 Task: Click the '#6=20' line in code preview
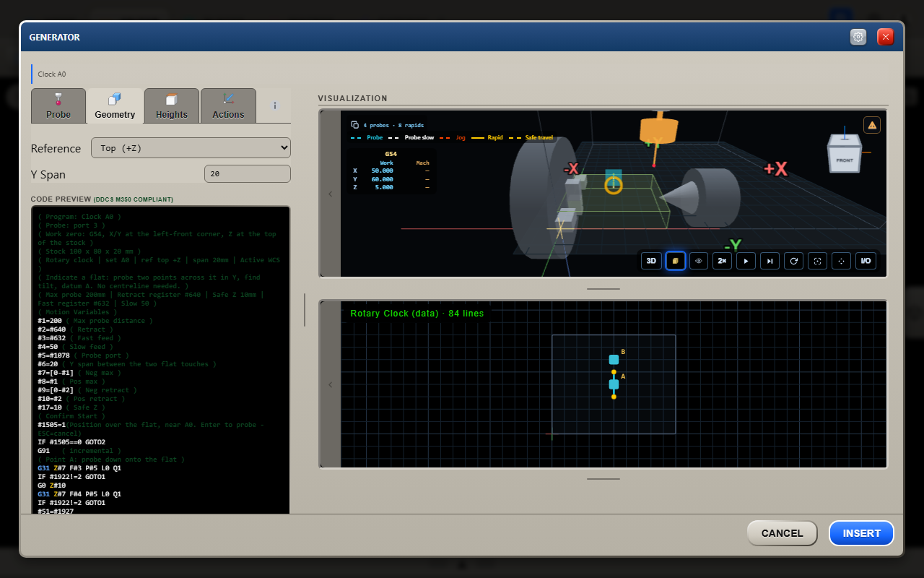click(x=126, y=364)
